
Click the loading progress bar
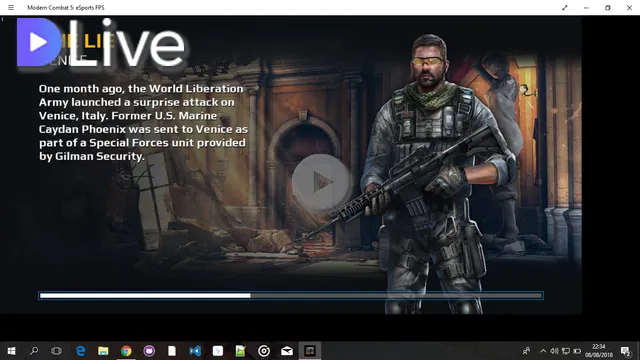[x=291, y=296]
